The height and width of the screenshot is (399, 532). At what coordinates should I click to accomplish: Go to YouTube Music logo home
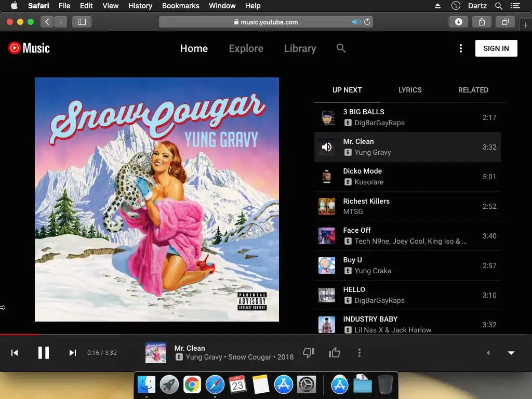click(29, 48)
